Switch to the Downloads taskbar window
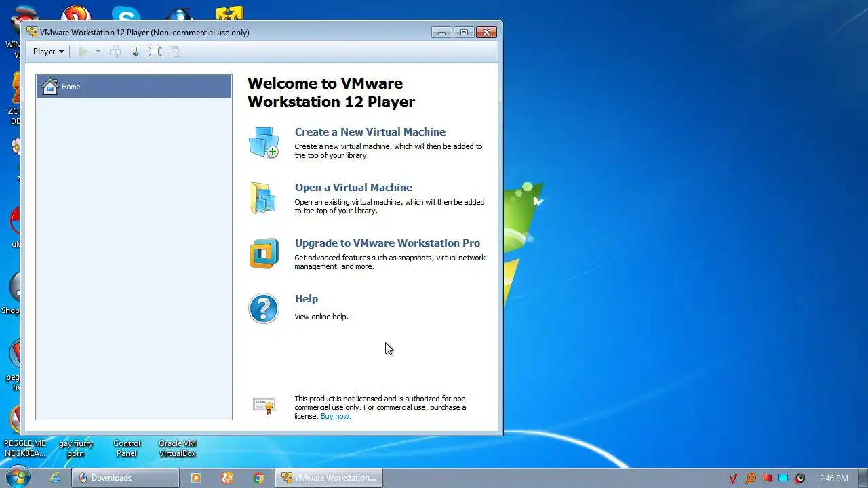The image size is (868, 488). click(125, 478)
